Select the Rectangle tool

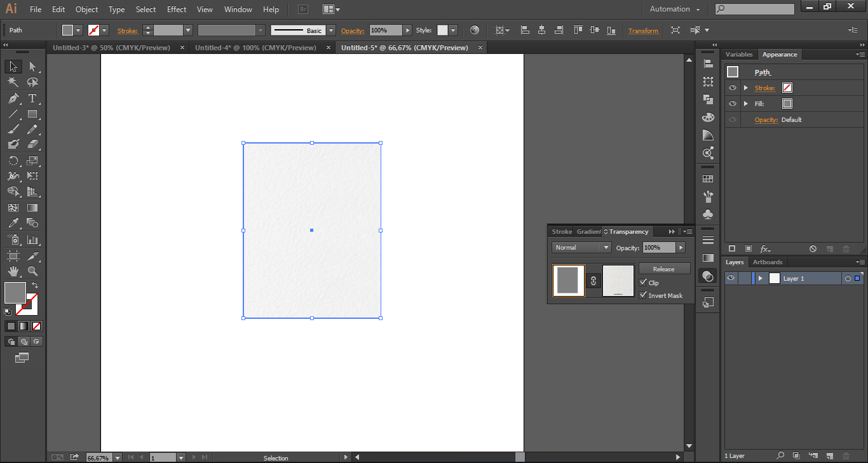(x=32, y=114)
